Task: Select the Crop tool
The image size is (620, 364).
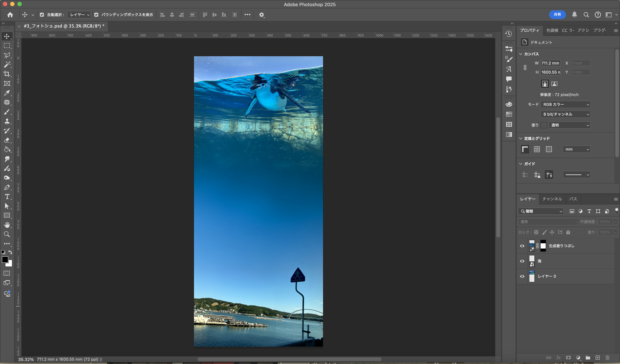Action: (7, 74)
